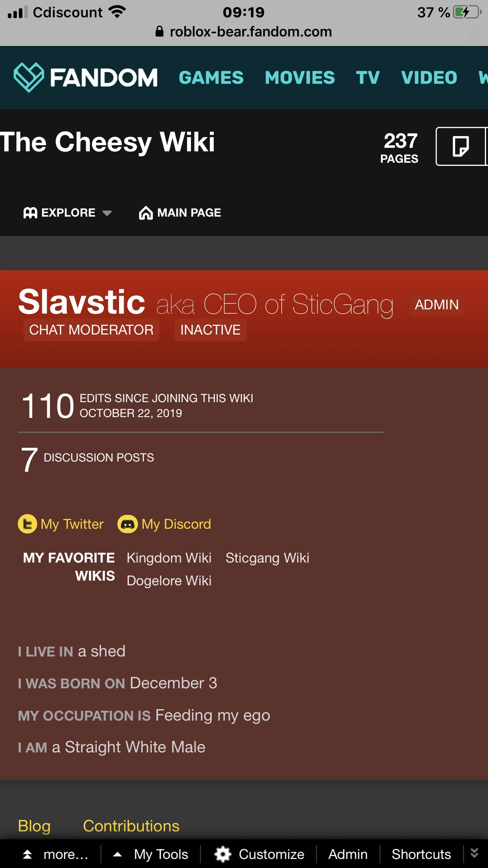The height and width of the screenshot is (868, 488).
Task: Switch to the Blog tab
Action: 34,826
